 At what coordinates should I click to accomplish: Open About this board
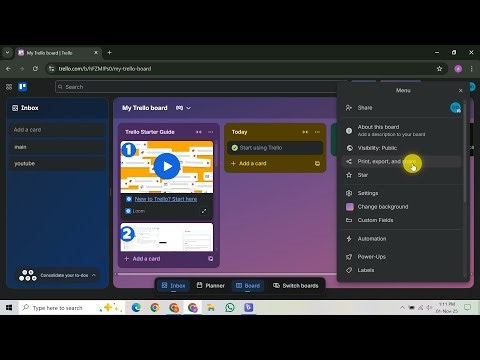coord(402,130)
